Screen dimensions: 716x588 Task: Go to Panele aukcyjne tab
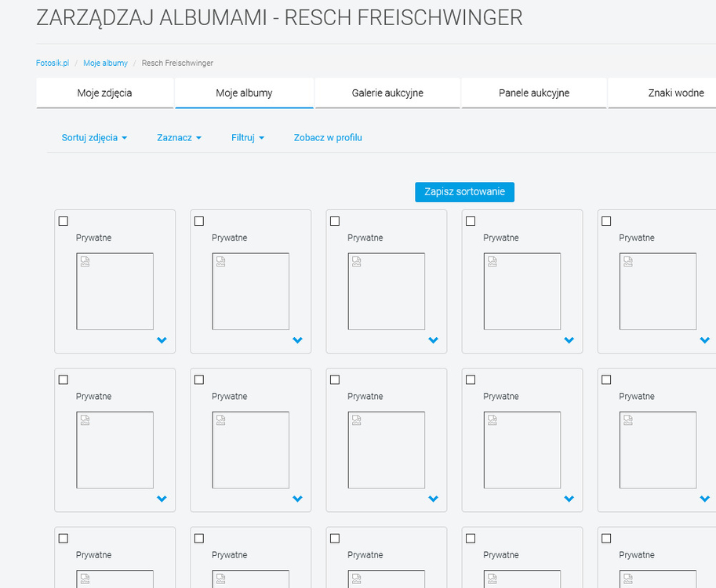point(534,93)
